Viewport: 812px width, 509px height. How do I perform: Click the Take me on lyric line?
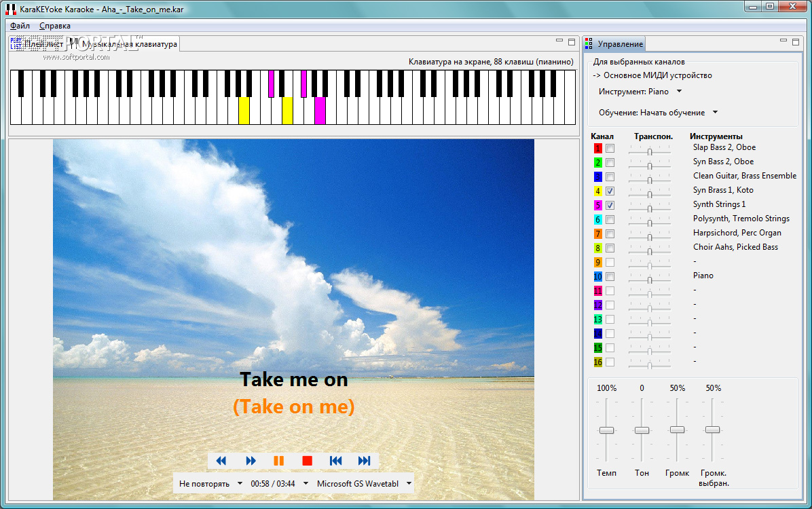[293, 379]
